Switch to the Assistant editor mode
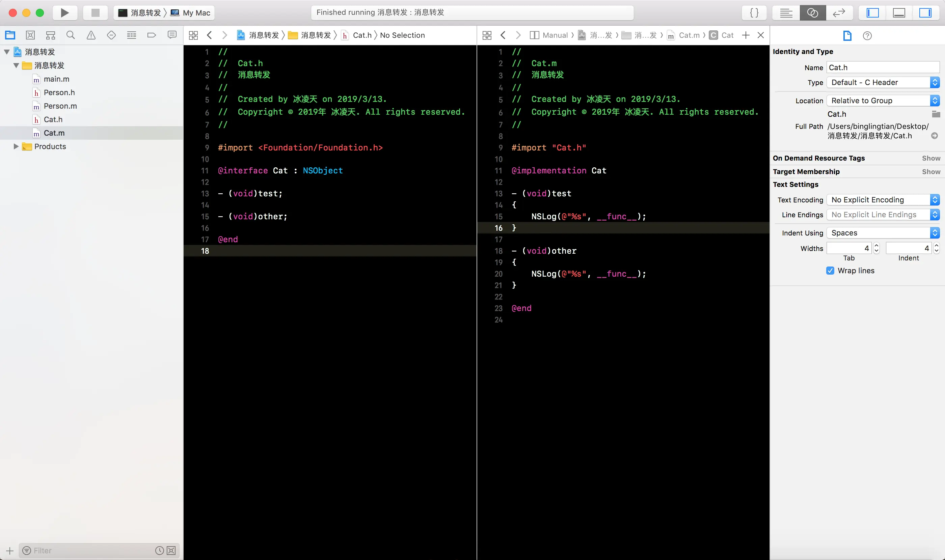The image size is (945, 560). click(x=812, y=12)
